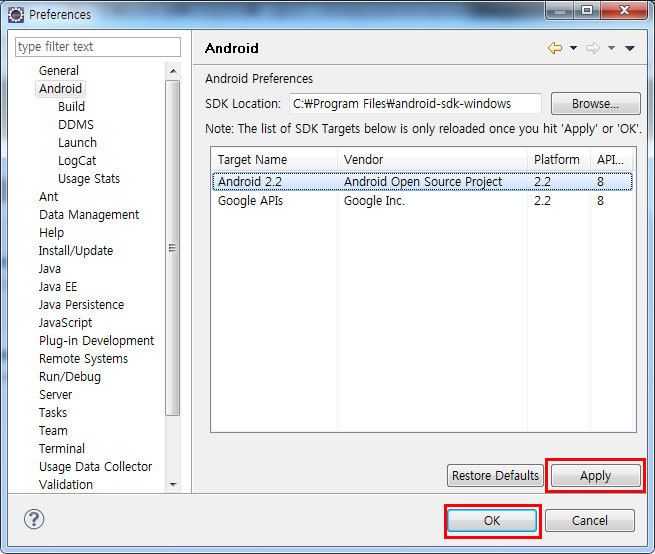The height and width of the screenshot is (554, 655).
Task: Sort by API level column header
Action: [x=612, y=160]
